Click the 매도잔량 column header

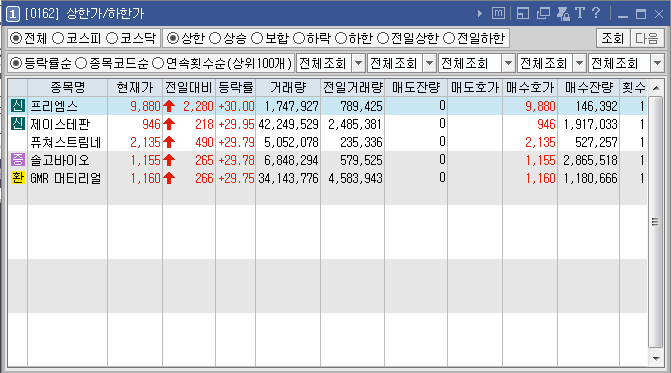pyautogui.click(x=416, y=88)
